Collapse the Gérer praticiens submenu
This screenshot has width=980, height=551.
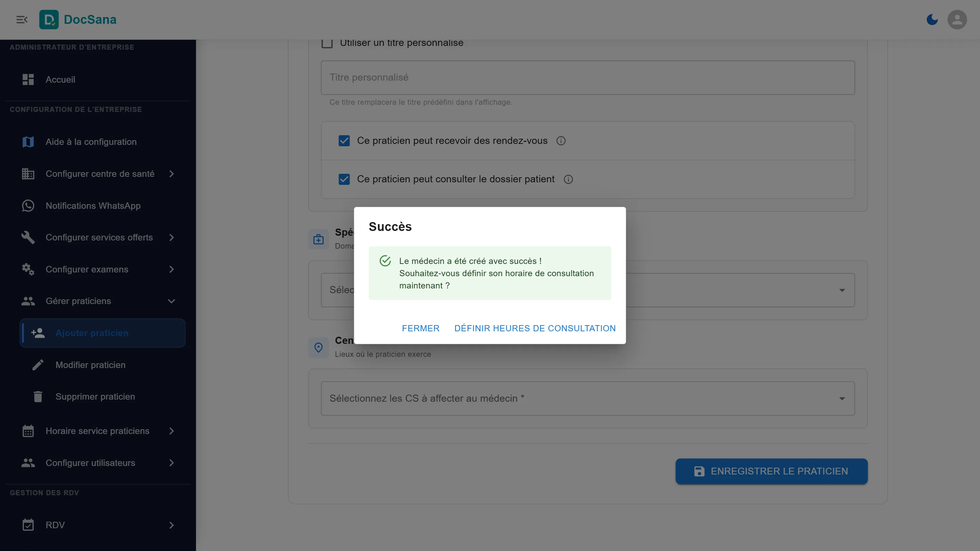[171, 301]
